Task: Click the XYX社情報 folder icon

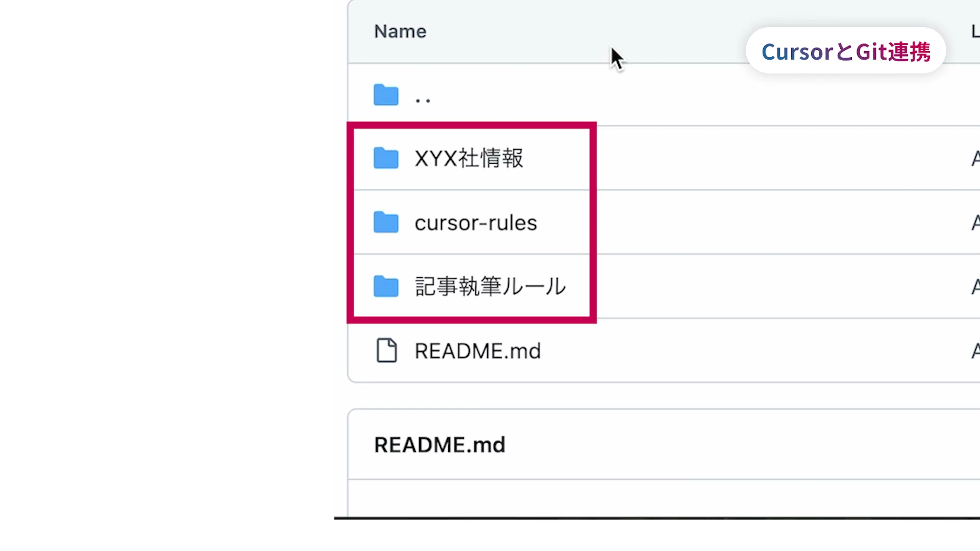Action: tap(386, 158)
